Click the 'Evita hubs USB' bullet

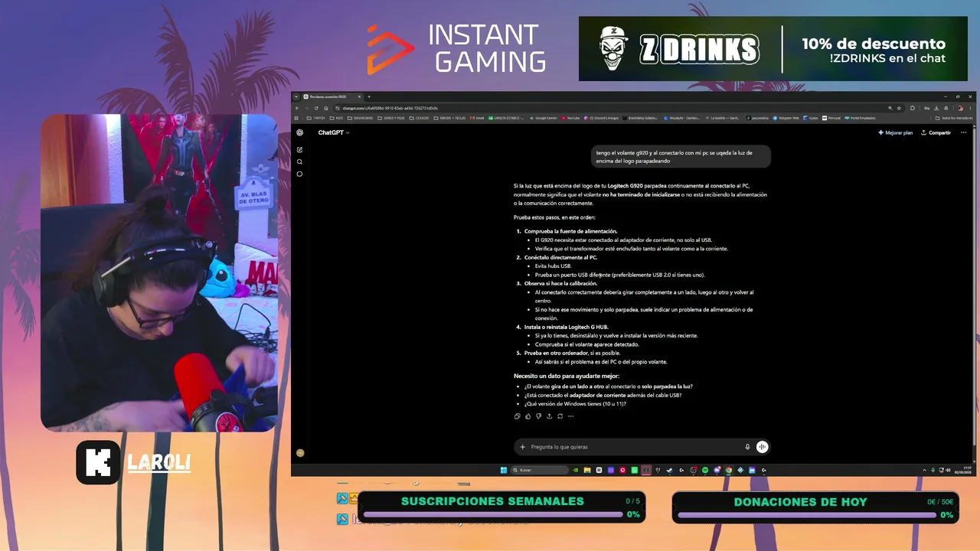[x=553, y=266]
